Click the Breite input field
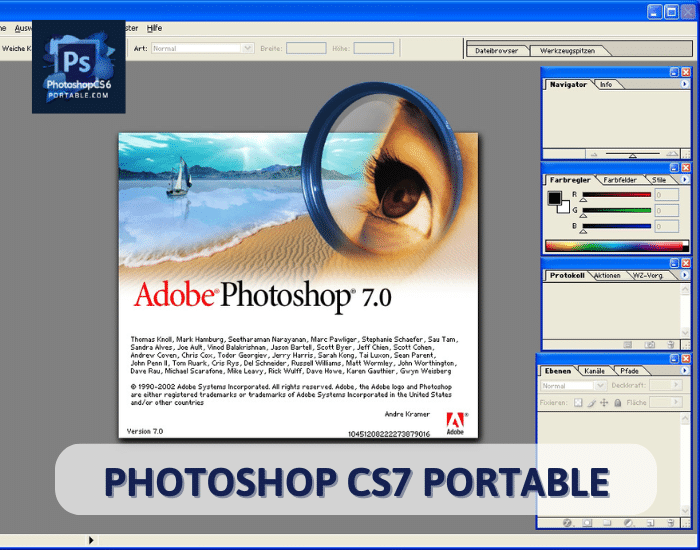This screenshot has width=700, height=550. pyautogui.click(x=306, y=48)
